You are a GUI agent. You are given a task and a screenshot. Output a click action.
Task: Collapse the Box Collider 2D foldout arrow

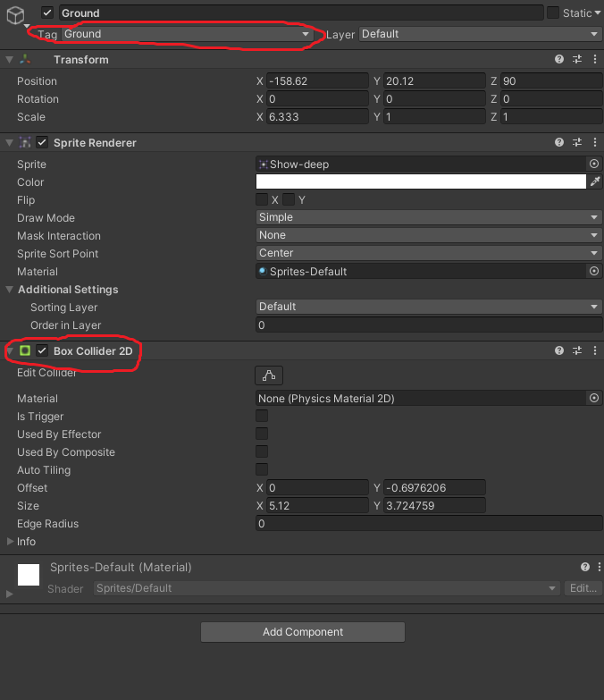[x=9, y=350]
